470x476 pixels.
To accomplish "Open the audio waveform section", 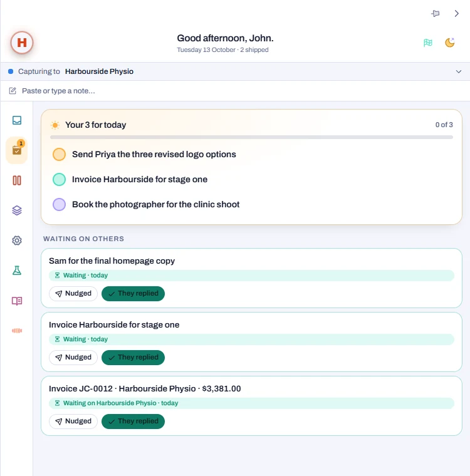I will coord(17,331).
